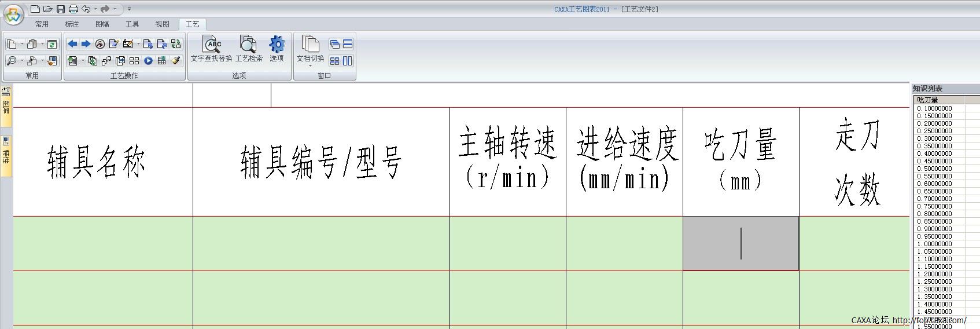The image size is (980, 329).
Task: Click the green table grid icon
Action: (161, 61)
